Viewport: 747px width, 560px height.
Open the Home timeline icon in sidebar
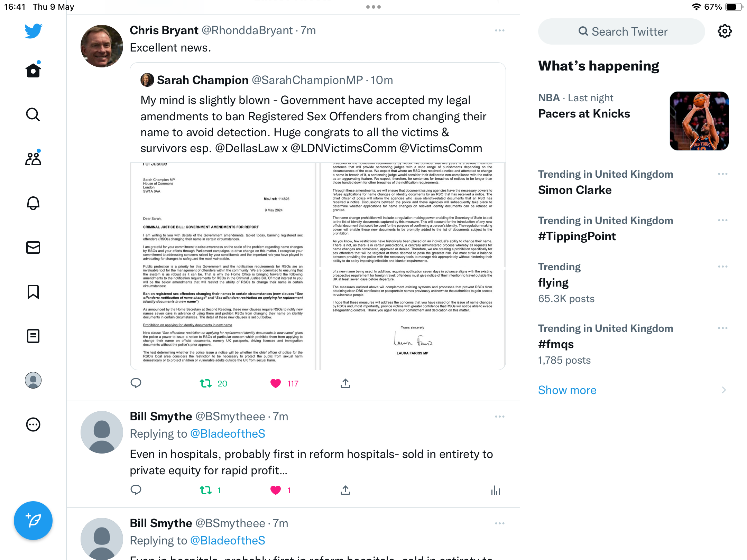coord(33,70)
